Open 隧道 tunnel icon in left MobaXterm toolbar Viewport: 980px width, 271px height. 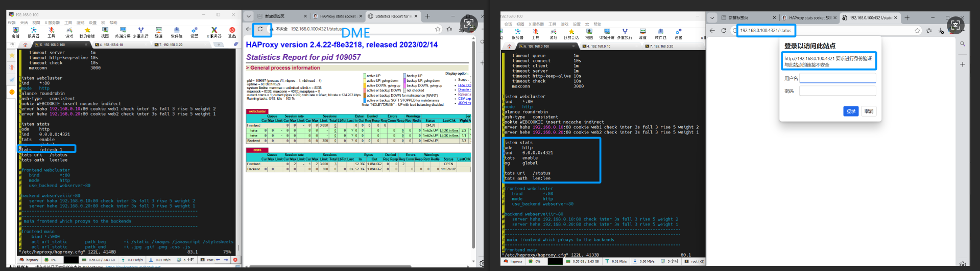(159, 33)
